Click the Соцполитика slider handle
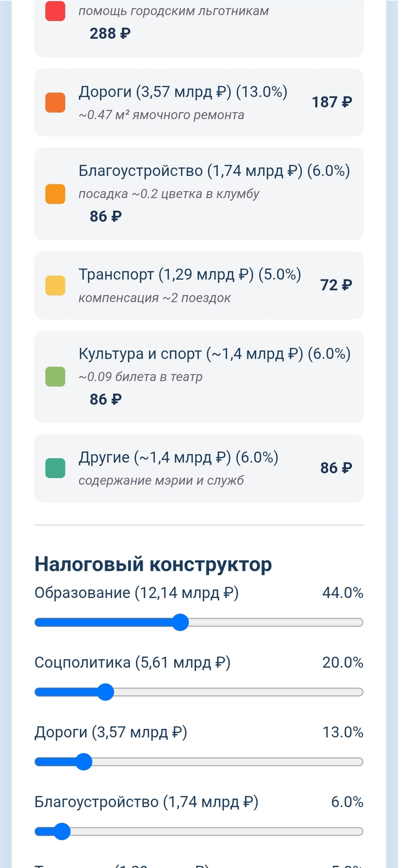The image size is (398, 868). point(105,692)
